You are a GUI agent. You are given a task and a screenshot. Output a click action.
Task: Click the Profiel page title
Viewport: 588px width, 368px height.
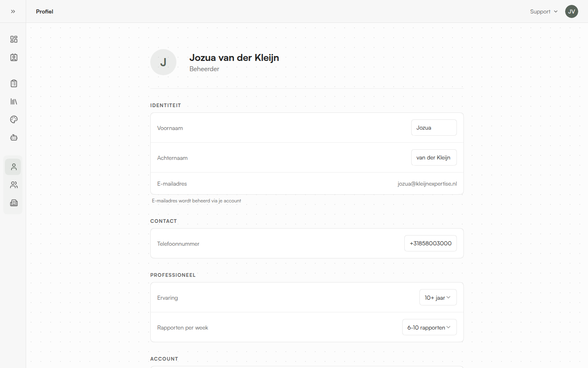coord(45,11)
